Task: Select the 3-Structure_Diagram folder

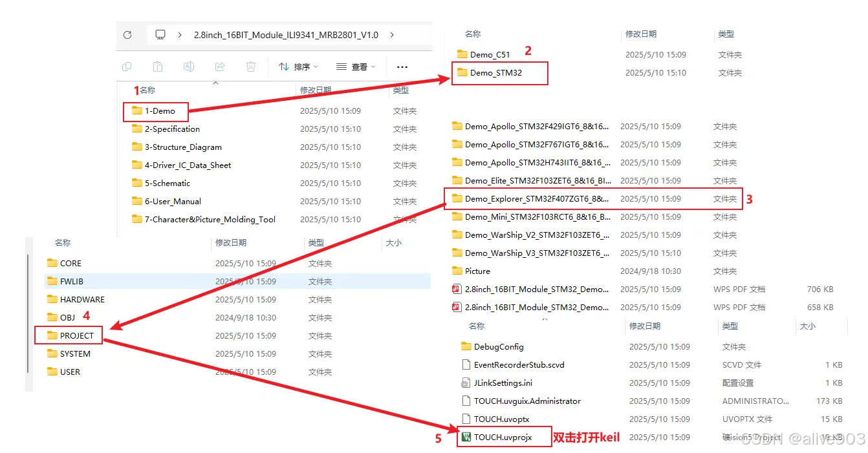Action: 177,147
